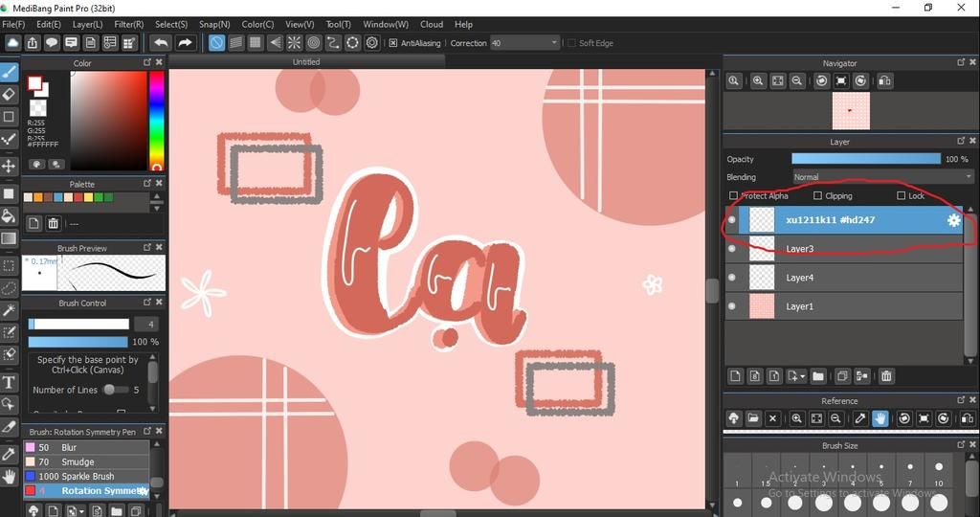Choose the Move tool
Image resolution: width=980 pixels, height=517 pixels.
point(9,166)
